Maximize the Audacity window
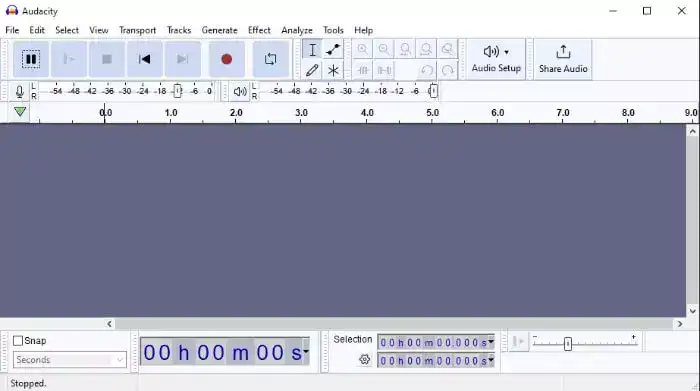Viewport: 700px width, 391px height. [647, 11]
